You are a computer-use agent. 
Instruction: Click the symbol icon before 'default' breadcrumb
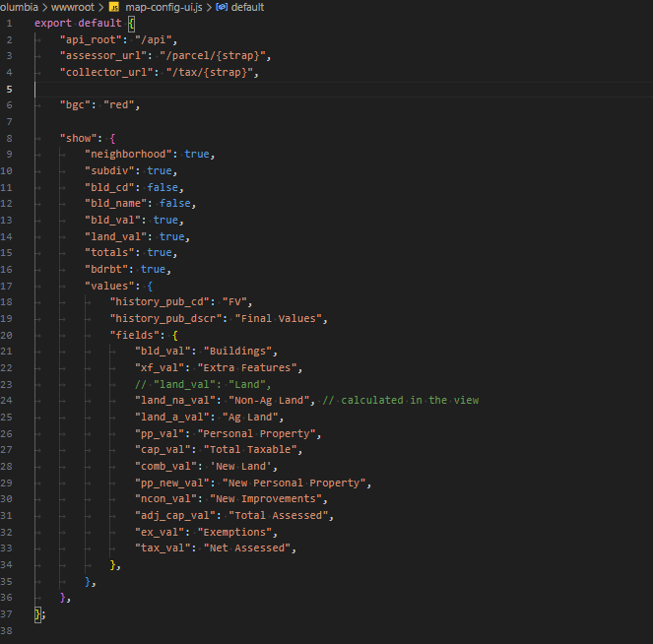[x=222, y=7]
